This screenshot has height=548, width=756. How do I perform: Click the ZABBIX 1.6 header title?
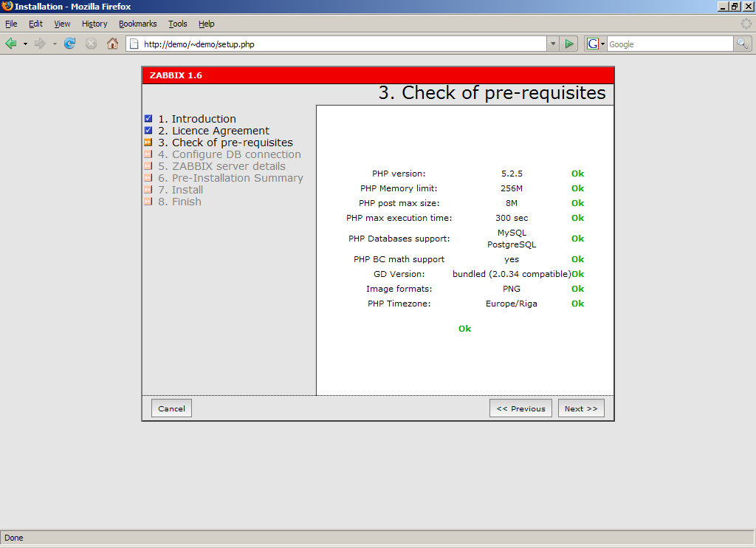[x=176, y=75]
